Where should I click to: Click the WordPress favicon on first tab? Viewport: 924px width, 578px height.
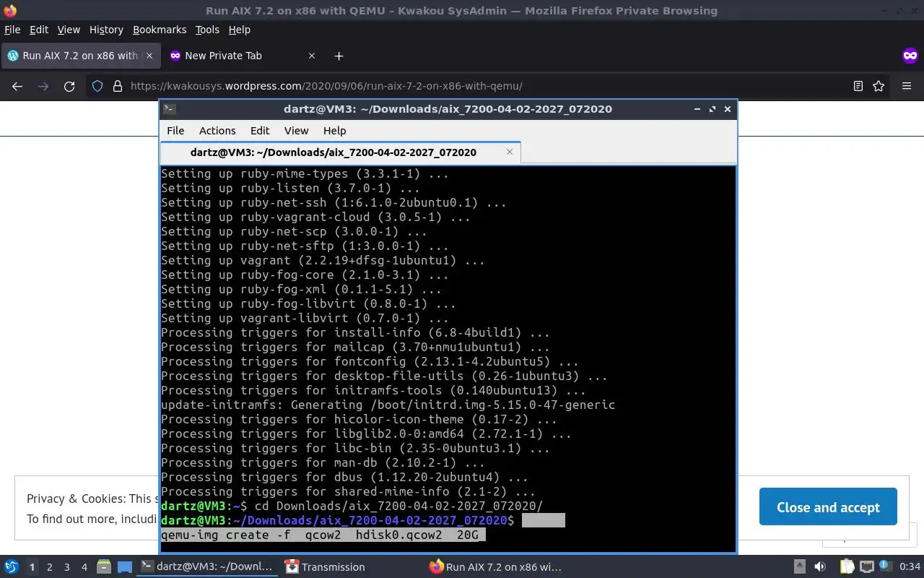tap(12, 56)
